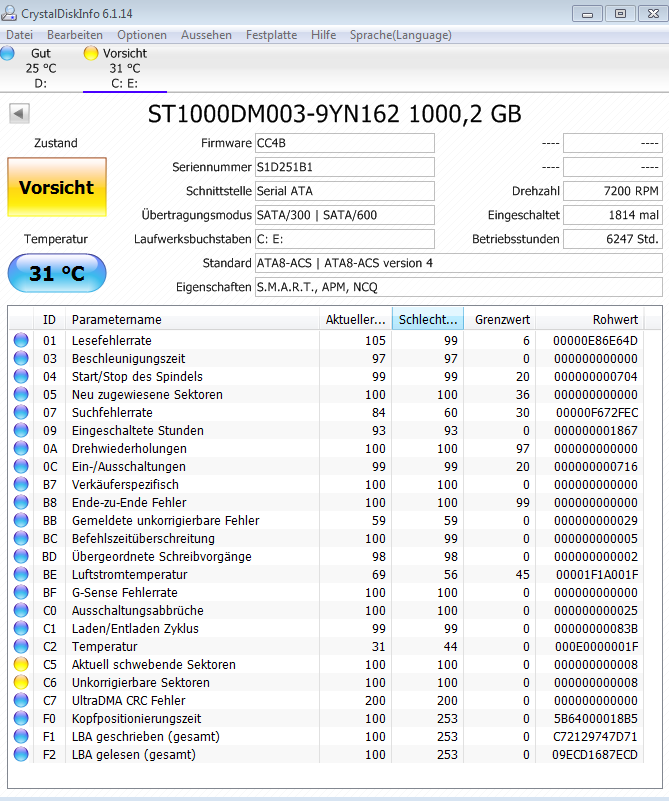Click the yellow status icon for Vorsicht drive
The height and width of the screenshot is (801, 669).
tap(91, 53)
